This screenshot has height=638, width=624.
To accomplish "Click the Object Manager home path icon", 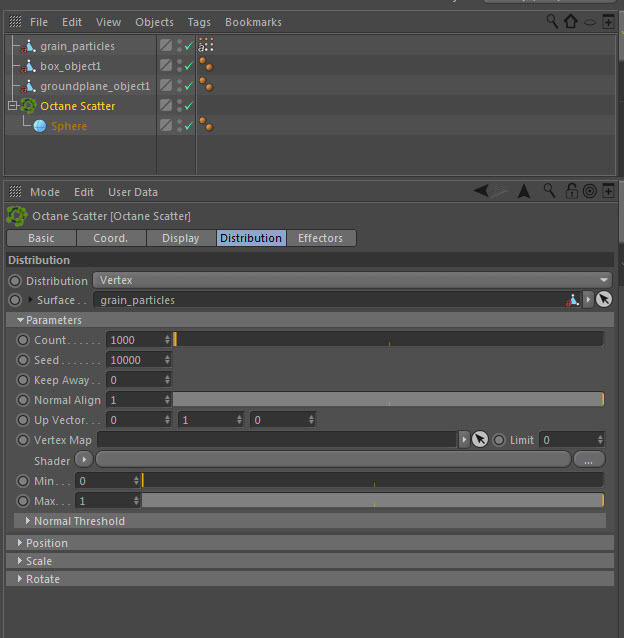I will 571,21.
